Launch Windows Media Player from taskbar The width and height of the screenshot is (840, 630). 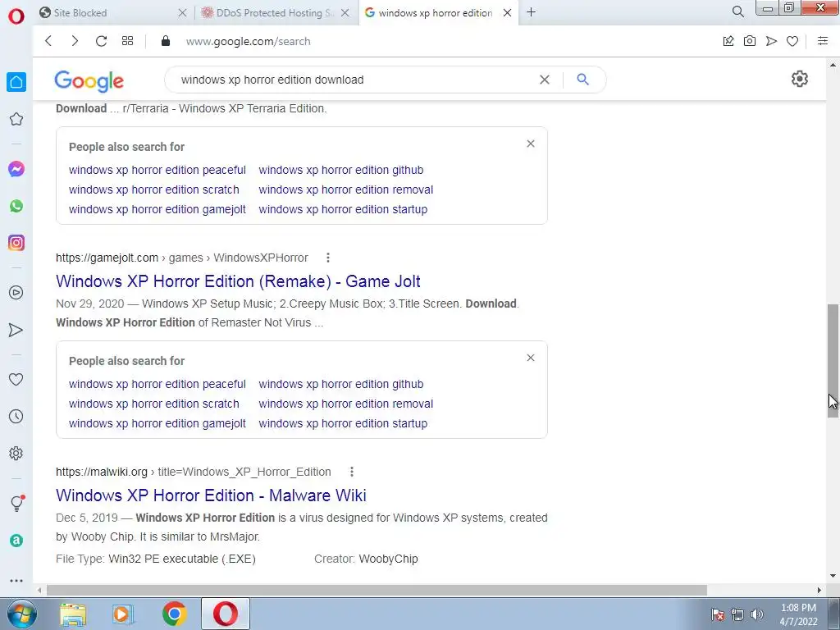tap(123, 614)
